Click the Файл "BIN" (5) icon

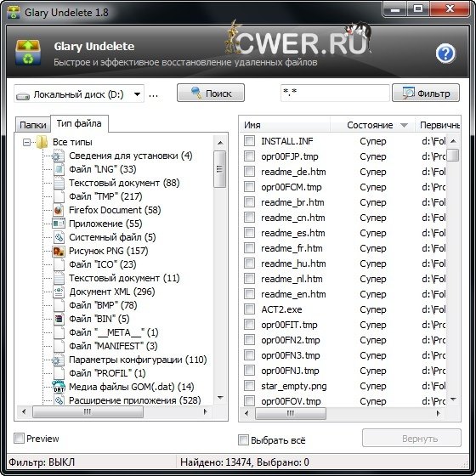point(59,319)
